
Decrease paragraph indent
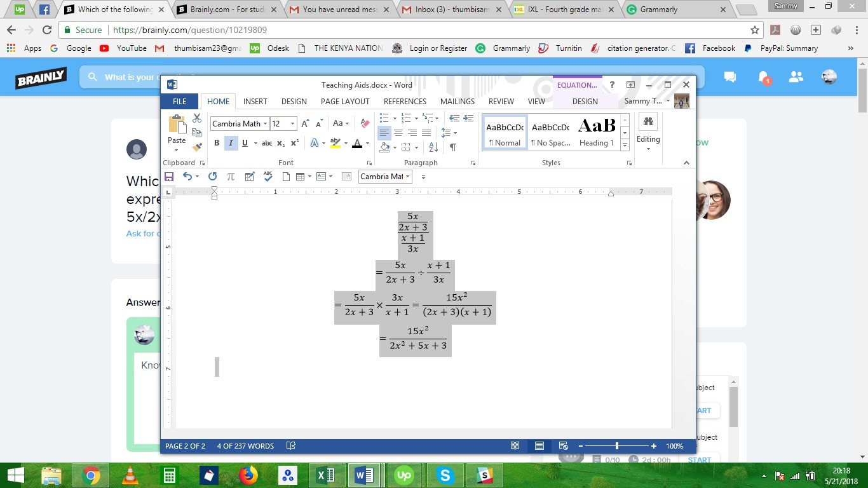[x=454, y=118]
